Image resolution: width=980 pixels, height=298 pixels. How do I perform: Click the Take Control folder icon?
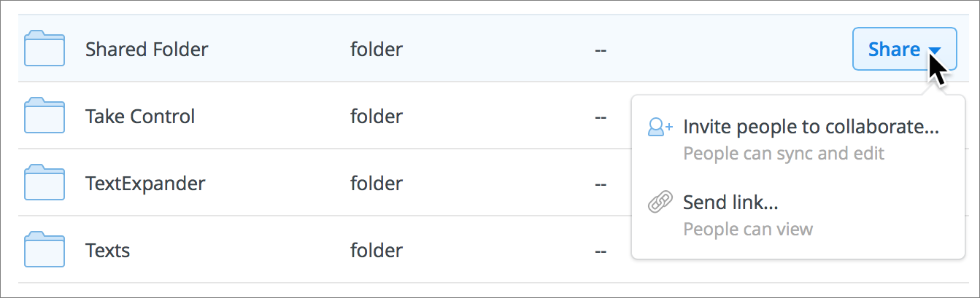[45, 116]
